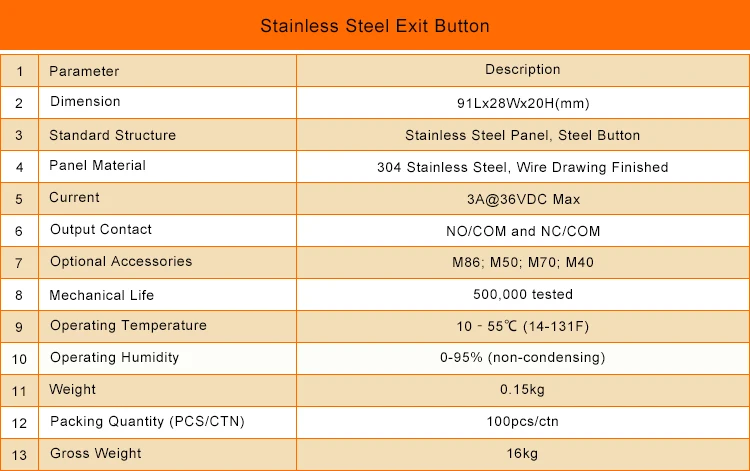Select the Parameter header cell
The width and height of the screenshot is (750, 471).
(167, 71)
